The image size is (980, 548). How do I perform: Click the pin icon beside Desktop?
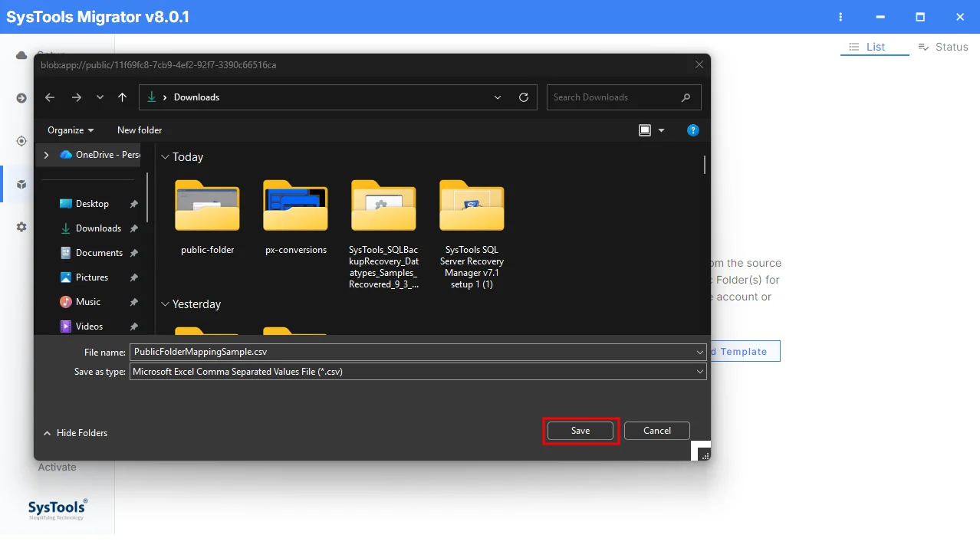134,204
